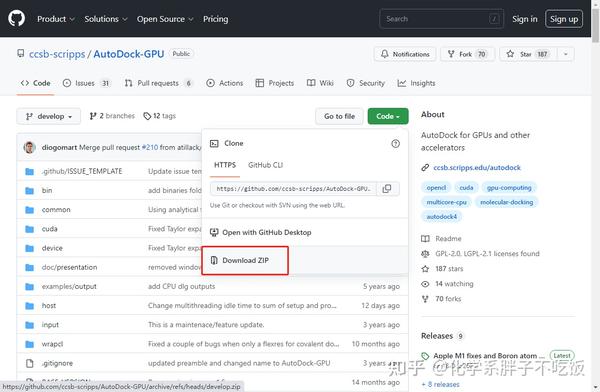Open the star lists dropdown arrow
The width and height of the screenshot is (600, 392).
566,54
